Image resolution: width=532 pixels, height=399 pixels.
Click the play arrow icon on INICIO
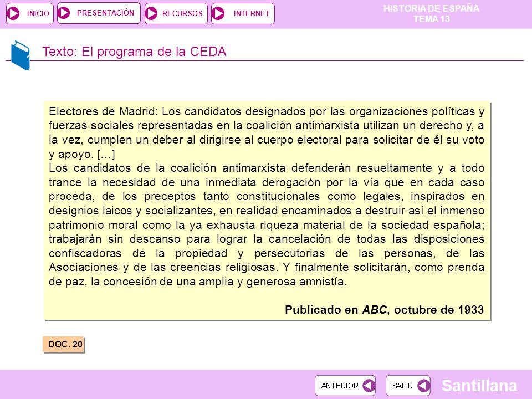click(13, 13)
